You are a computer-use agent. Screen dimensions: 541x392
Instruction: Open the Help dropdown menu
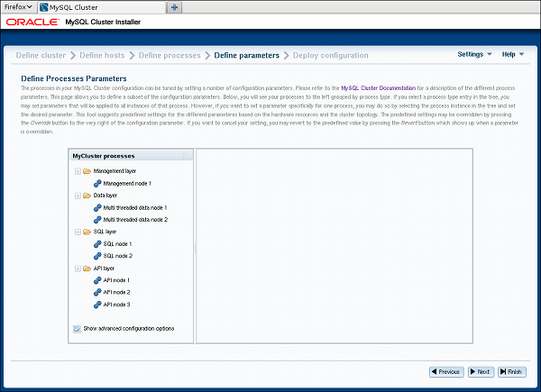point(512,55)
